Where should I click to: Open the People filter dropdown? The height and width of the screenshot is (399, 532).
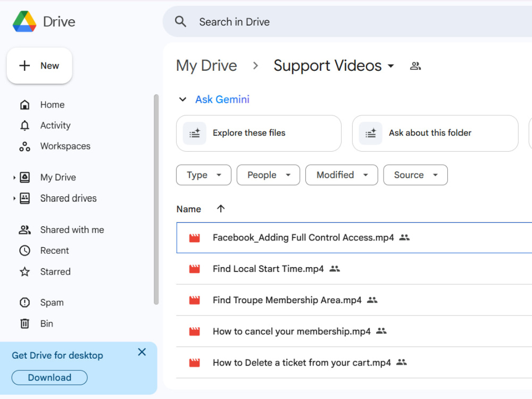coord(268,175)
